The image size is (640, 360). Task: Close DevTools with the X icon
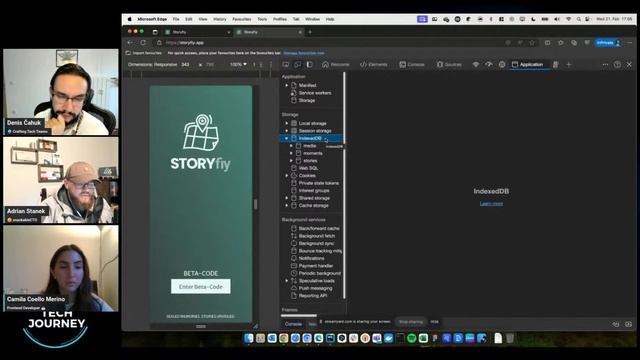tap(629, 64)
